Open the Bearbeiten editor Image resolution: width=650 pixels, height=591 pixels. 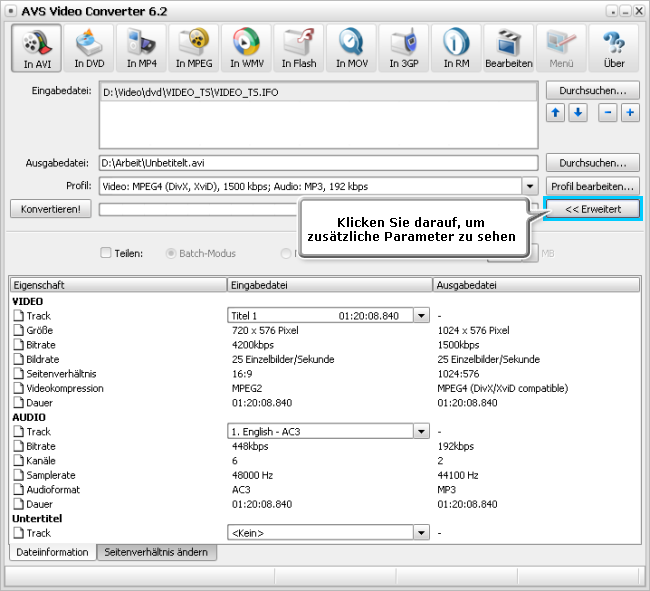509,48
